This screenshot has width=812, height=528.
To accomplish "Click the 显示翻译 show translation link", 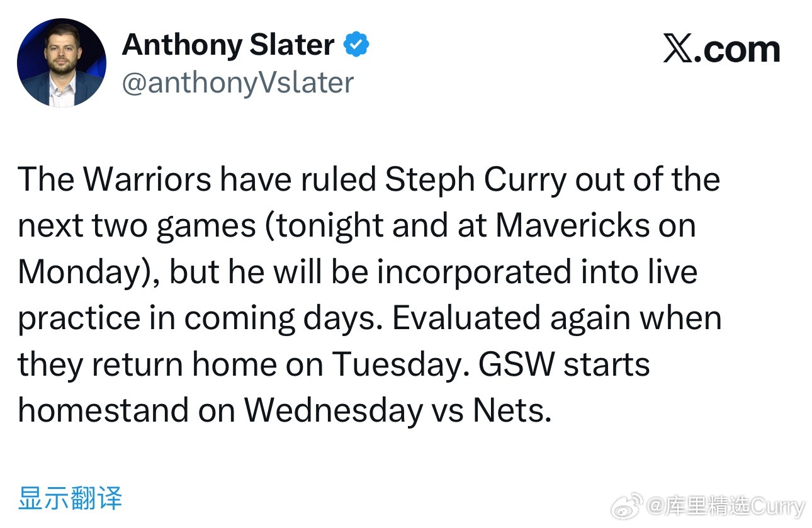I will (70, 497).
